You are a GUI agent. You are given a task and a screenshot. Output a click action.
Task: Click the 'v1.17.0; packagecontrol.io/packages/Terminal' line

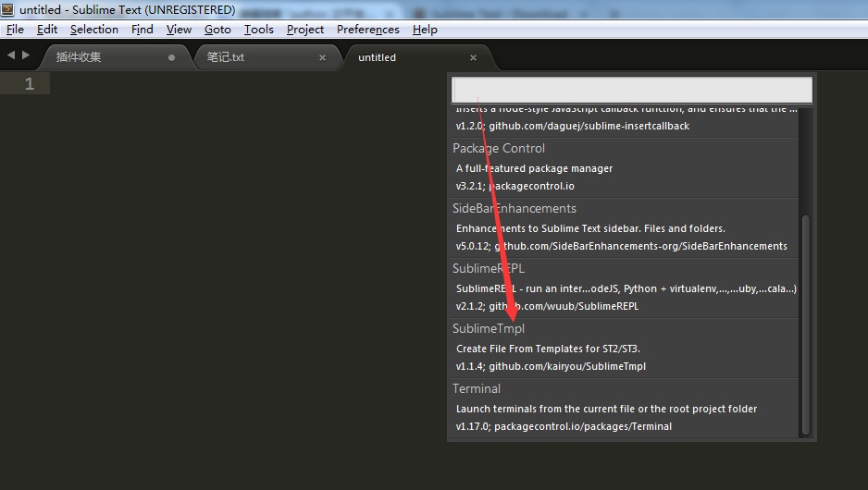(x=564, y=427)
